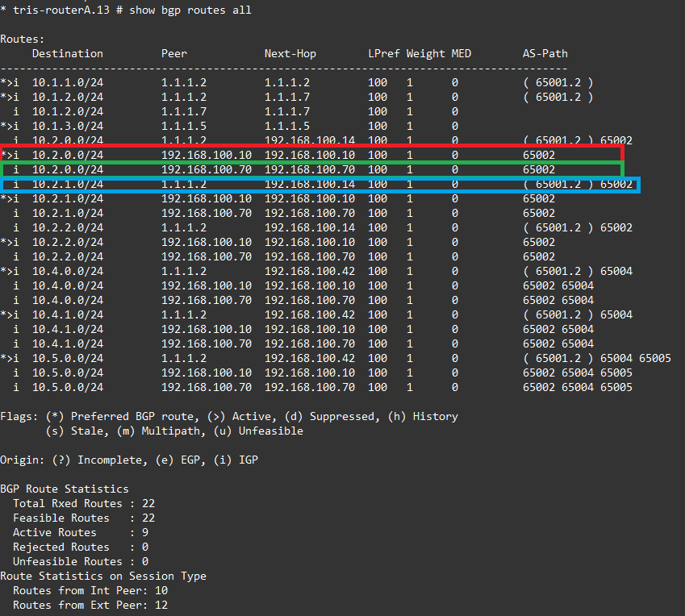Click the Routes from Int Peer line
This screenshot has height=616, width=685.
(90, 590)
